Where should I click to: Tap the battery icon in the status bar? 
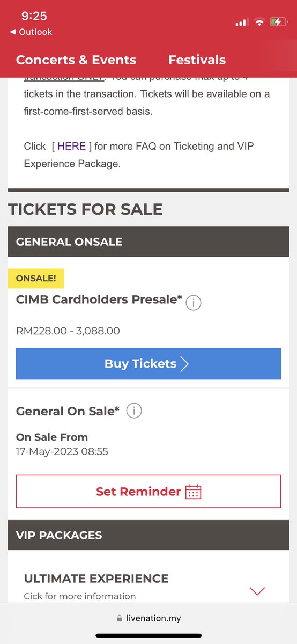click(x=278, y=22)
